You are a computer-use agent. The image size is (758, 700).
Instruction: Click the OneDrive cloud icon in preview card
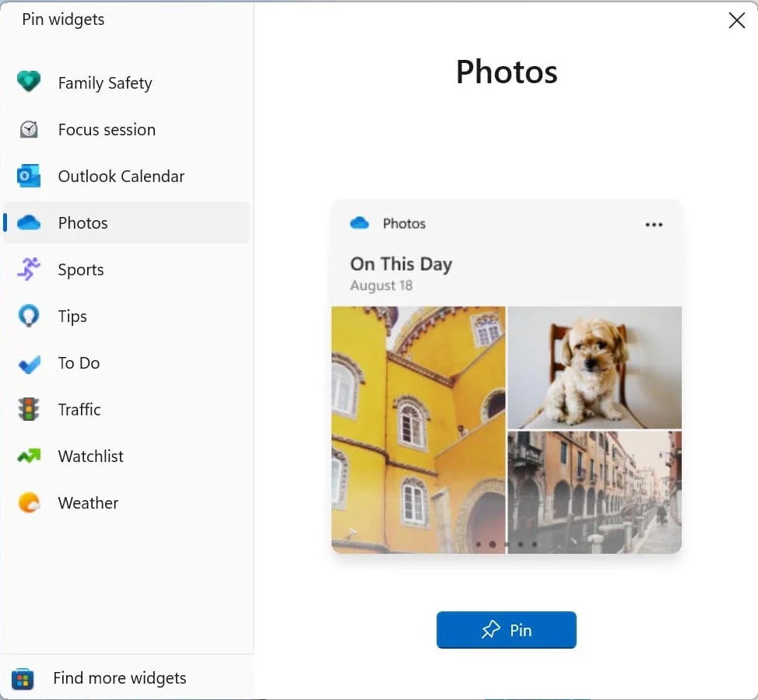click(x=360, y=223)
